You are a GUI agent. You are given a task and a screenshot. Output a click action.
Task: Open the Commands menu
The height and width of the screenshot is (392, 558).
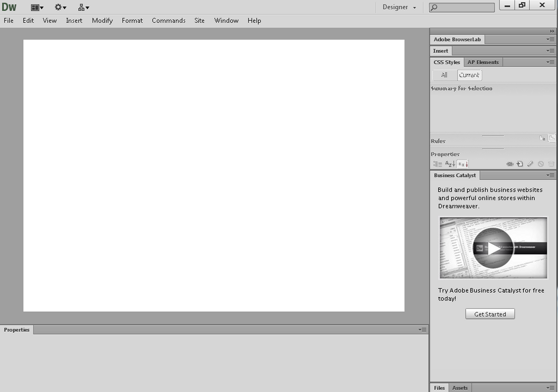169,21
